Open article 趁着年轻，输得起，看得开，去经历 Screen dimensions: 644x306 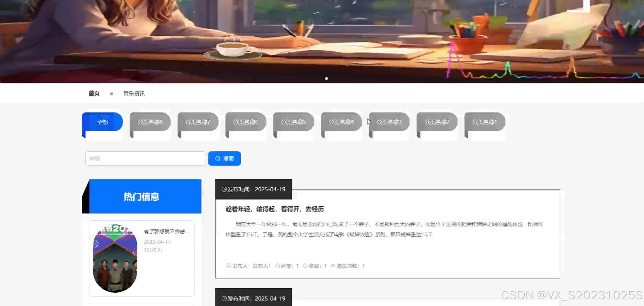coord(275,209)
